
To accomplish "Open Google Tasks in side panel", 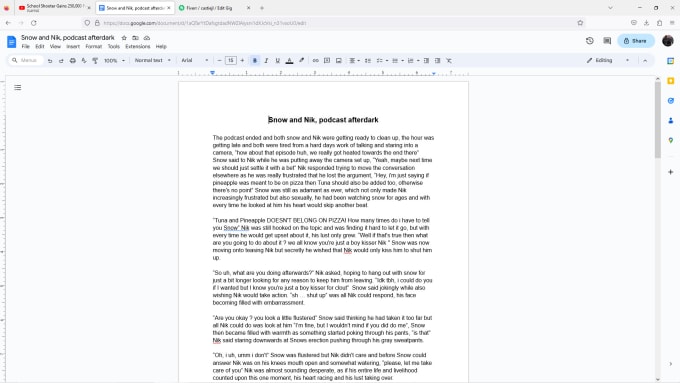I will coord(670,101).
